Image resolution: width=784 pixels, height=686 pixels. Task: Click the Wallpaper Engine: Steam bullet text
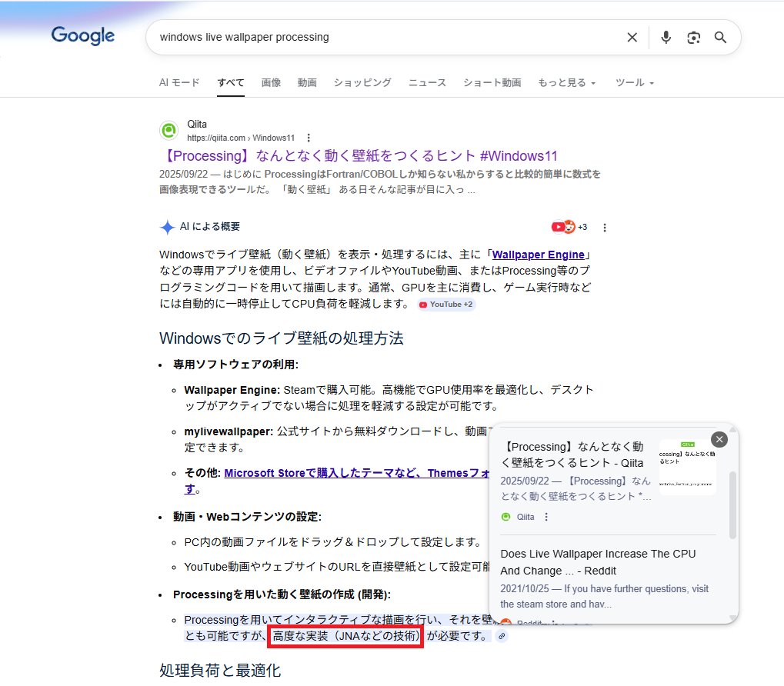coord(389,398)
